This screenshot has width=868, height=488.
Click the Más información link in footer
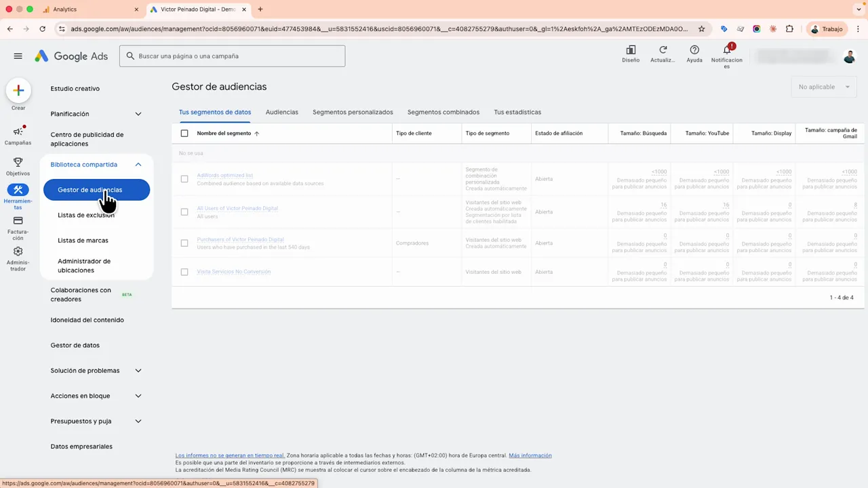click(x=530, y=455)
